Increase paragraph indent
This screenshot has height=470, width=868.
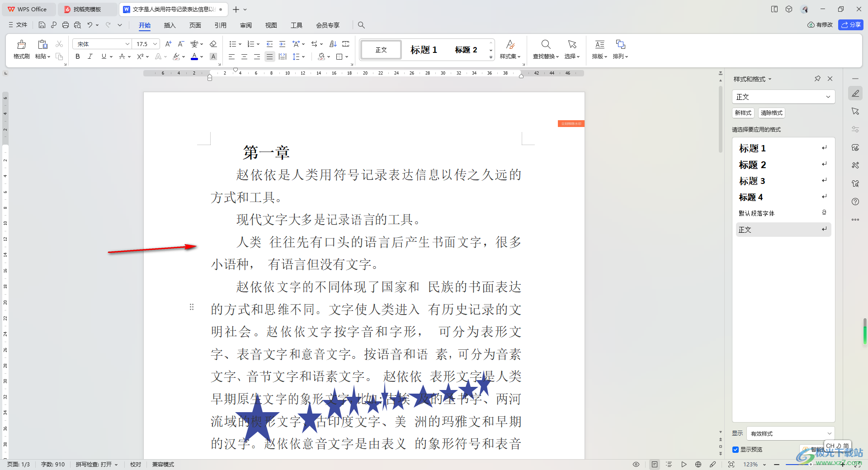tap(282, 44)
